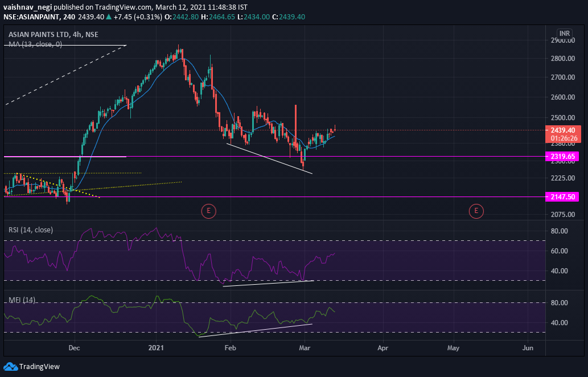Click the chart title "ASIAN PAINTS LTD, 4h, NSE"

tap(54, 35)
